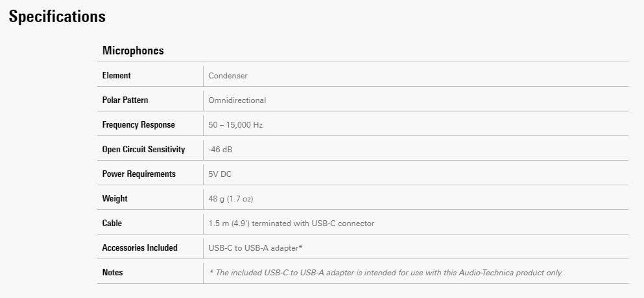Select the Power Requirements label
The width and height of the screenshot is (644, 298).
pos(139,174)
